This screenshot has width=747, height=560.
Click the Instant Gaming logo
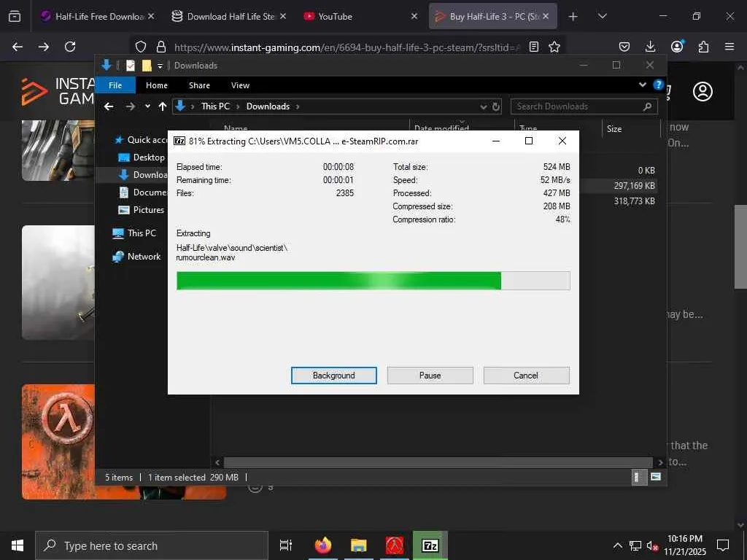(x=58, y=91)
